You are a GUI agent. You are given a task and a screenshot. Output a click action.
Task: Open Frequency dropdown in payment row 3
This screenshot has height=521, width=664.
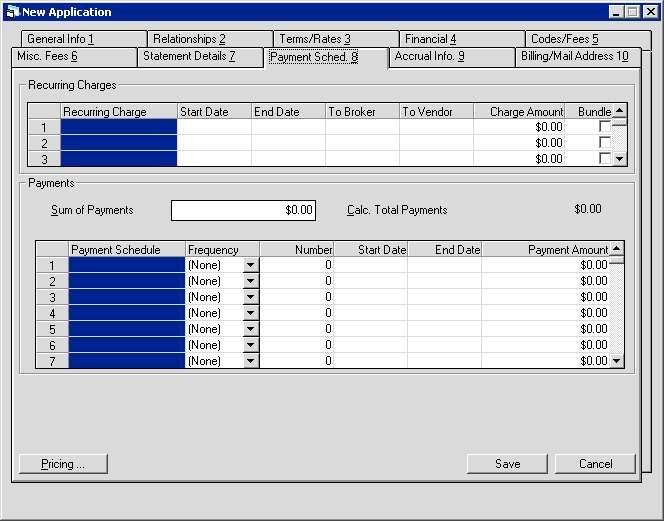[251, 297]
